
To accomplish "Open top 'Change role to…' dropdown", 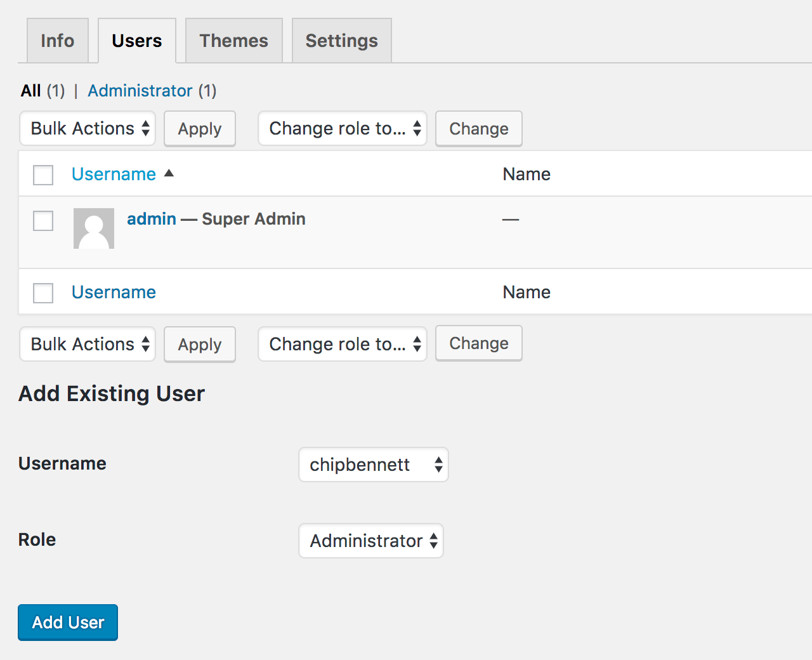I will 343,128.
